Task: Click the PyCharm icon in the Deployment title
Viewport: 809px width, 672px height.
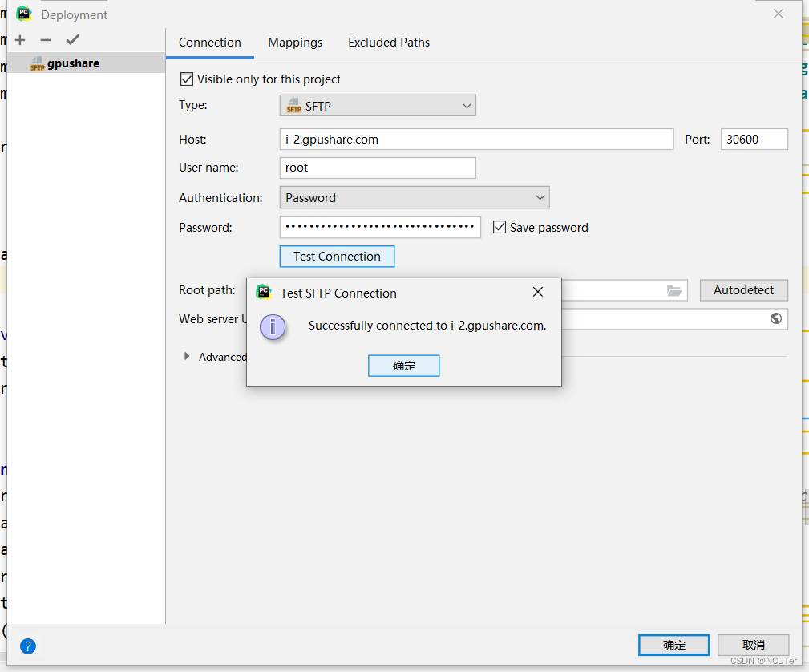Action: (x=22, y=13)
